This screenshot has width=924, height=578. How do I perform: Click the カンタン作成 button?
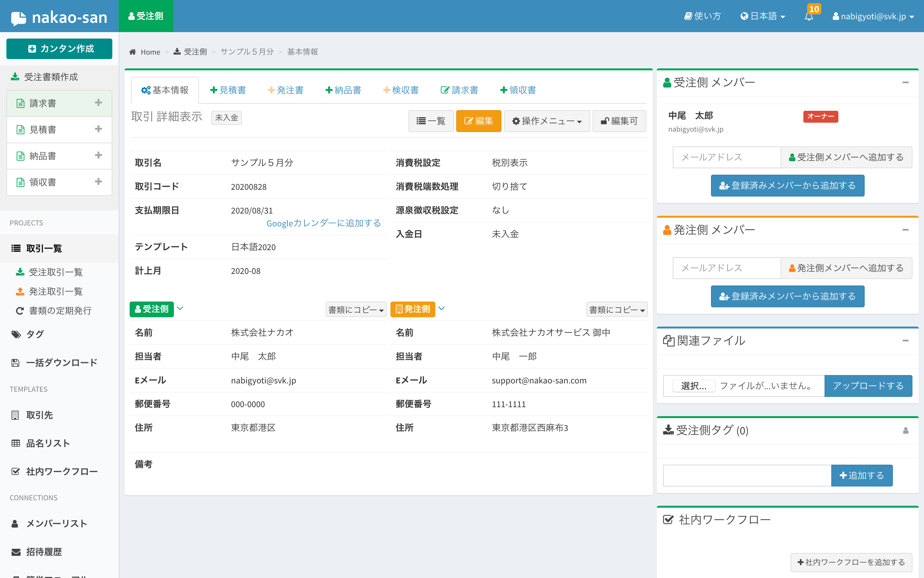tap(59, 49)
